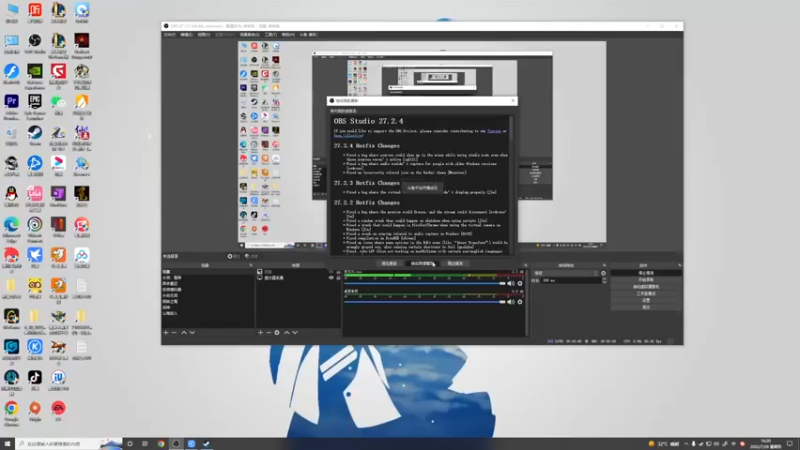Undock the Controls panel
The width and height of the screenshot is (800, 450).
coord(680,265)
